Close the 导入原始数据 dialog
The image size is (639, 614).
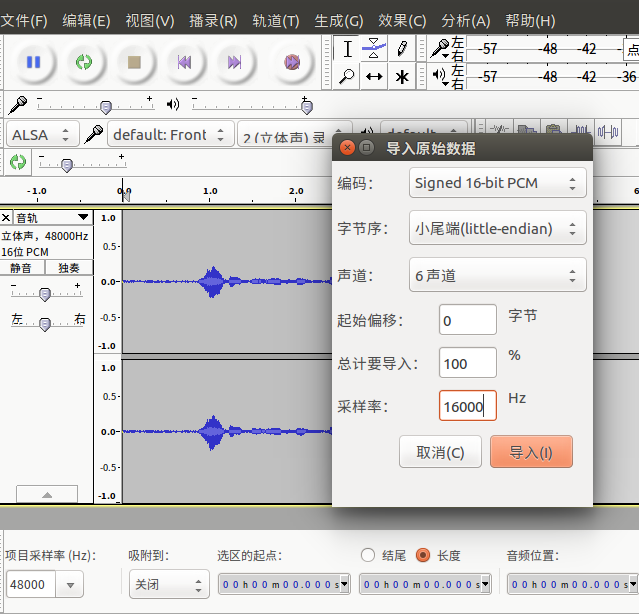347,147
